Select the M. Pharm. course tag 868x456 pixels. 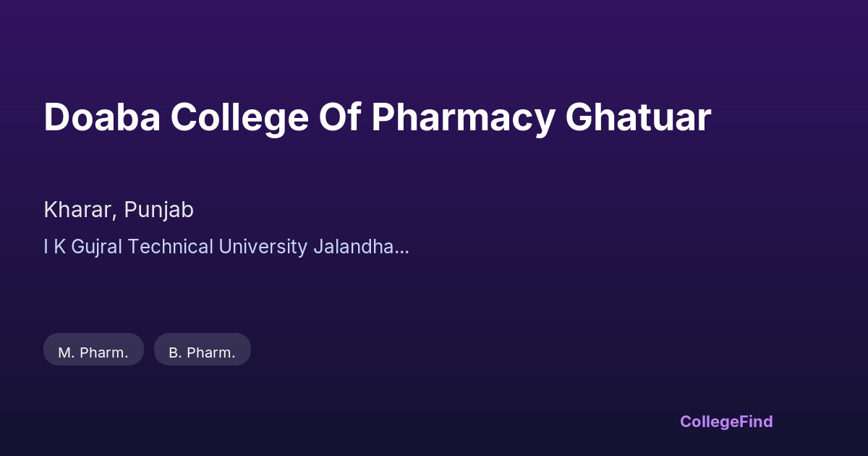(93, 352)
